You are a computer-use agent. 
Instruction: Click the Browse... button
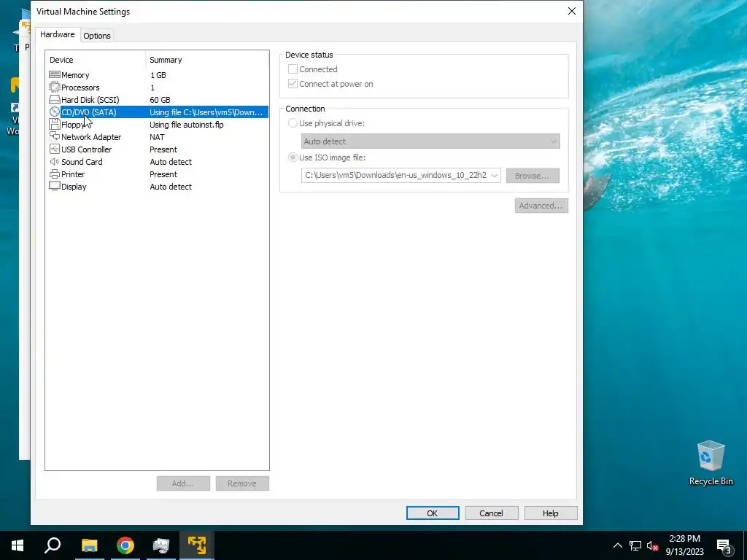(532, 176)
